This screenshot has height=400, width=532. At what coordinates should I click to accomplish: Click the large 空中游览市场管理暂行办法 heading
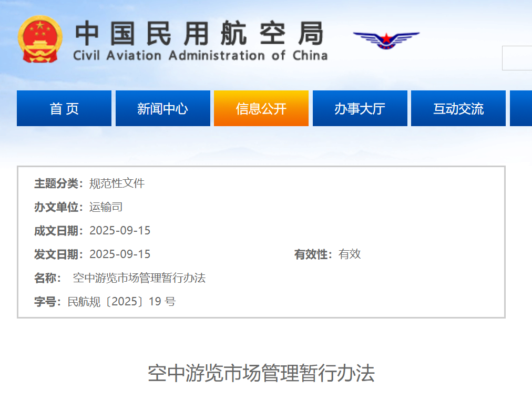click(x=261, y=373)
